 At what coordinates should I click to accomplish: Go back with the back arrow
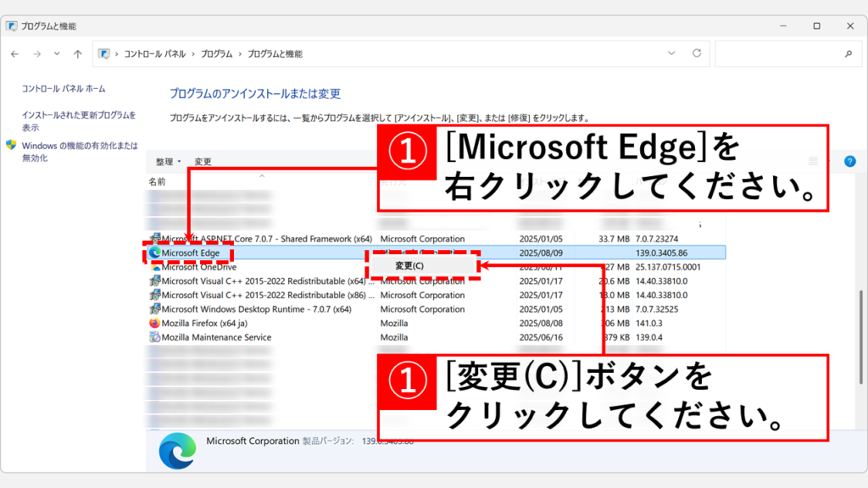coord(15,54)
